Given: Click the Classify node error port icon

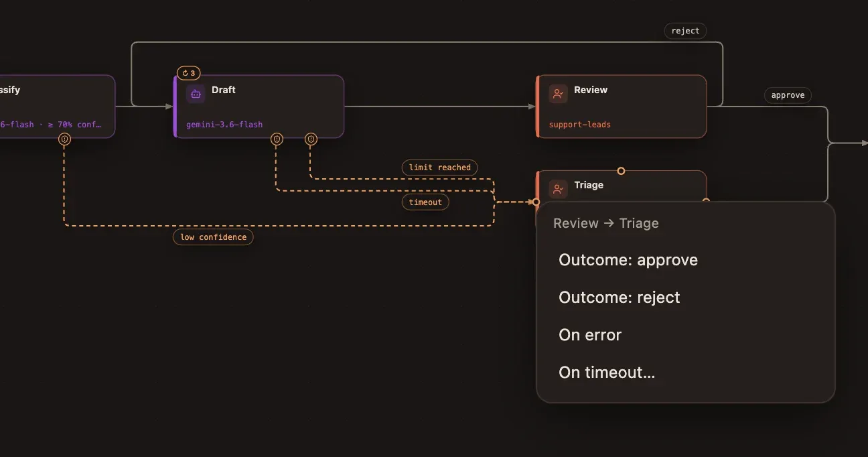Looking at the screenshot, I should (64, 139).
